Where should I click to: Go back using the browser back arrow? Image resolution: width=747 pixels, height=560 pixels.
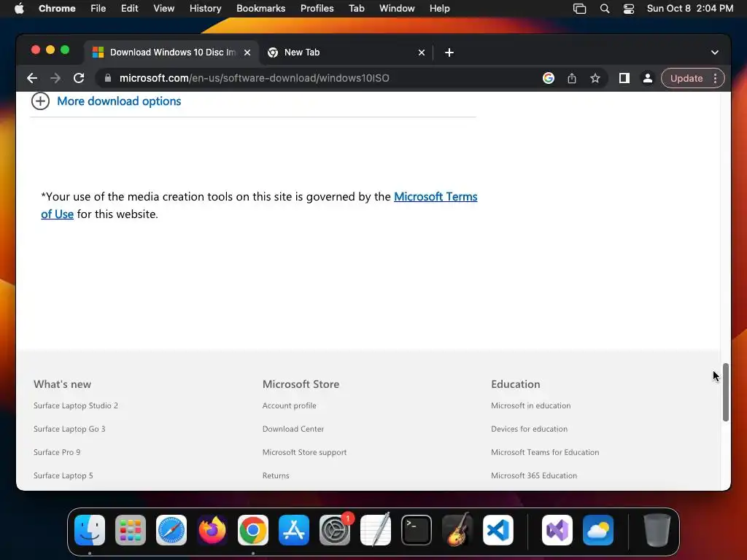point(32,78)
